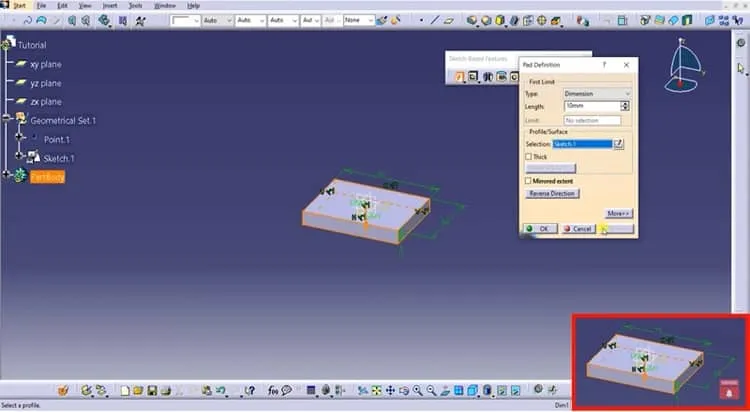Open the fill color dropdown in top toolbar

click(185, 21)
